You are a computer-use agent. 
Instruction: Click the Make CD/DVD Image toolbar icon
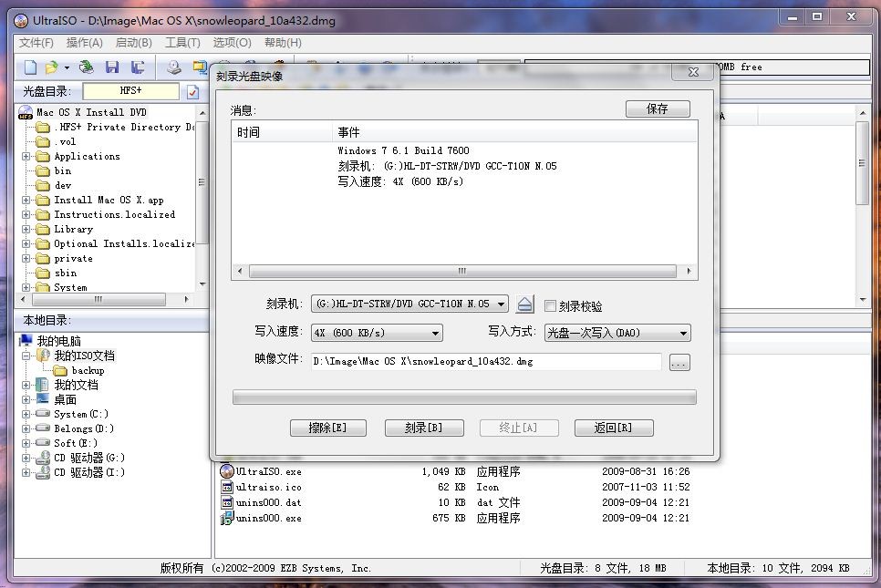click(173, 67)
